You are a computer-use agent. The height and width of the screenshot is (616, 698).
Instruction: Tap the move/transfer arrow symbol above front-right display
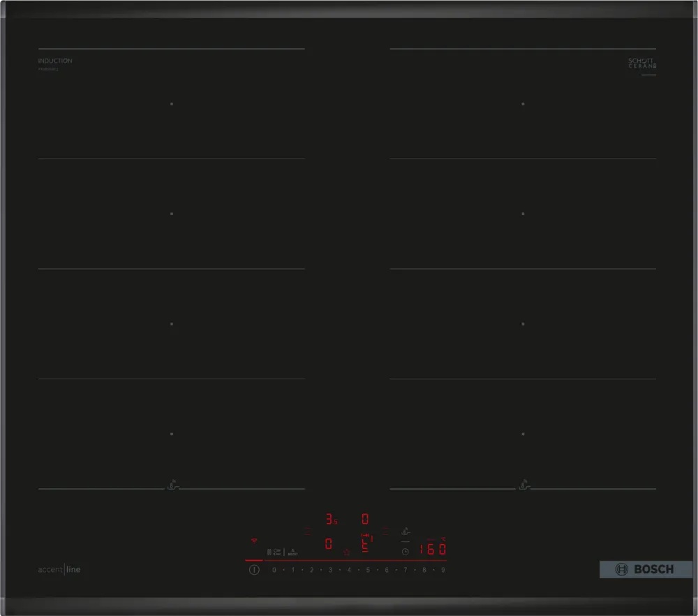[x=365, y=535]
